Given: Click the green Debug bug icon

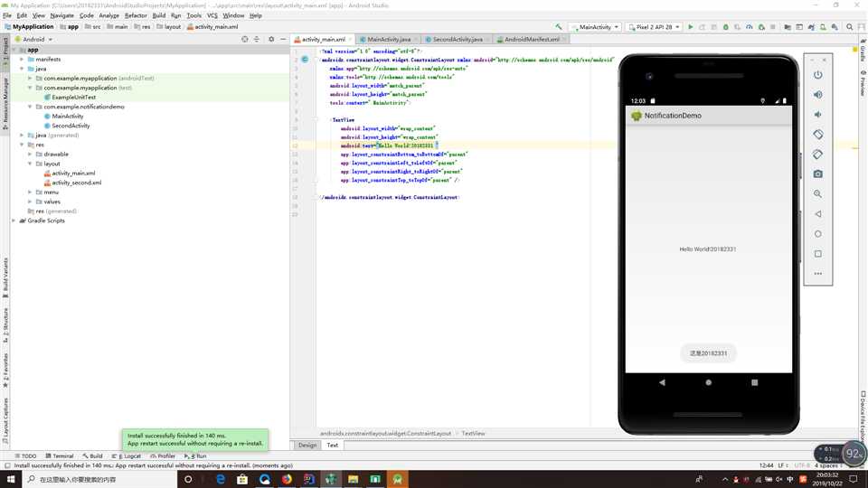Looking at the screenshot, I should click(726, 26).
